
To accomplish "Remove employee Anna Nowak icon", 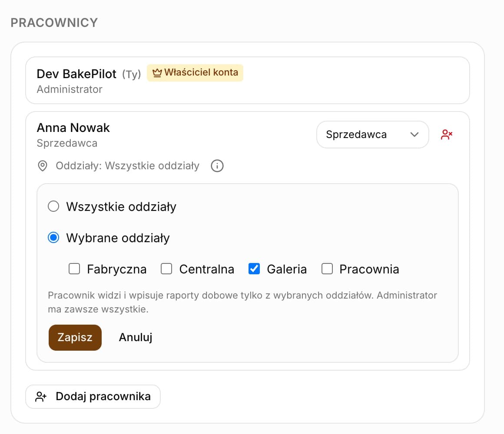I will point(447,135).
